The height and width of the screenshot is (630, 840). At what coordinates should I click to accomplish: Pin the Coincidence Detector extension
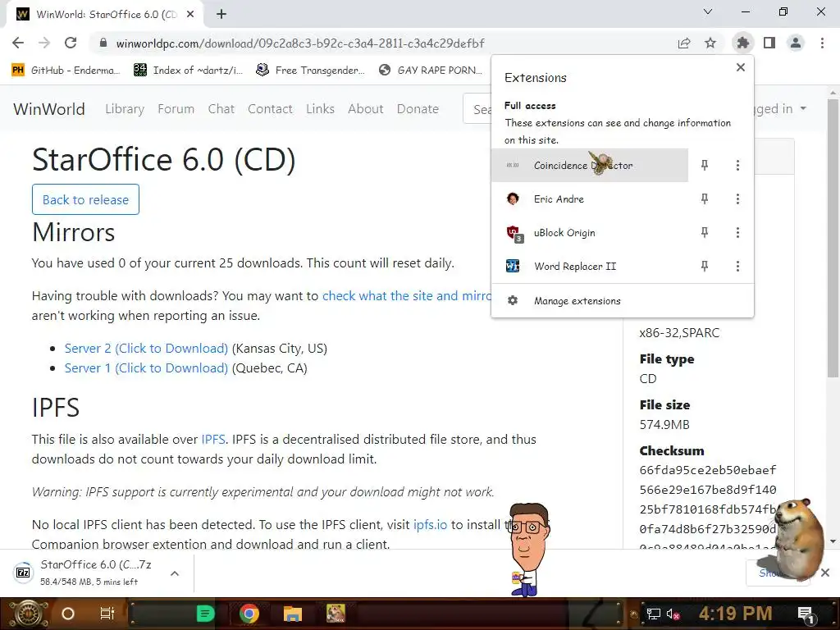click(705, 165)
